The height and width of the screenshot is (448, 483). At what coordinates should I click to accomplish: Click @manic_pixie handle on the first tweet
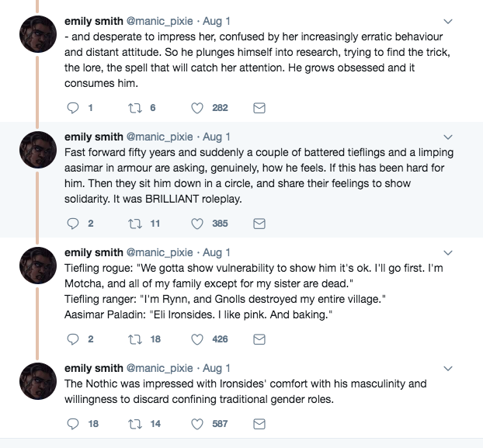tap(162, 21)
